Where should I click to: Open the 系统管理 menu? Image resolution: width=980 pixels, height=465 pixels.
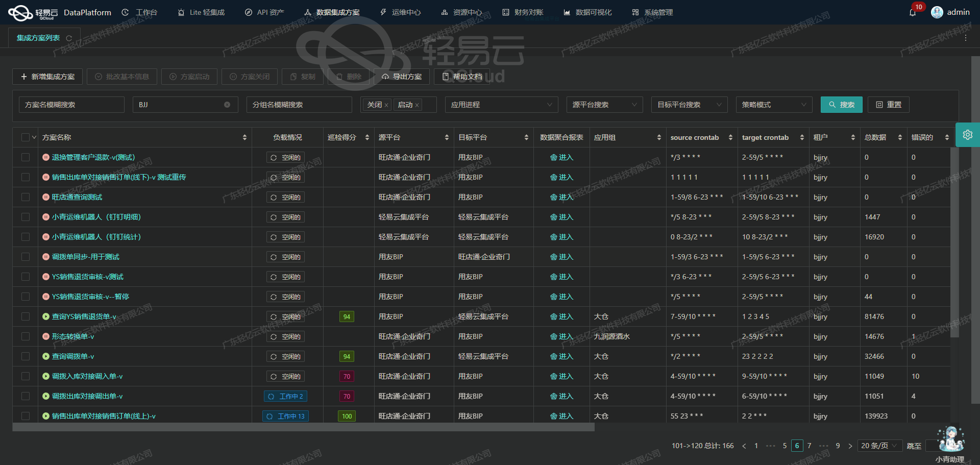click(x=653, y=12)
